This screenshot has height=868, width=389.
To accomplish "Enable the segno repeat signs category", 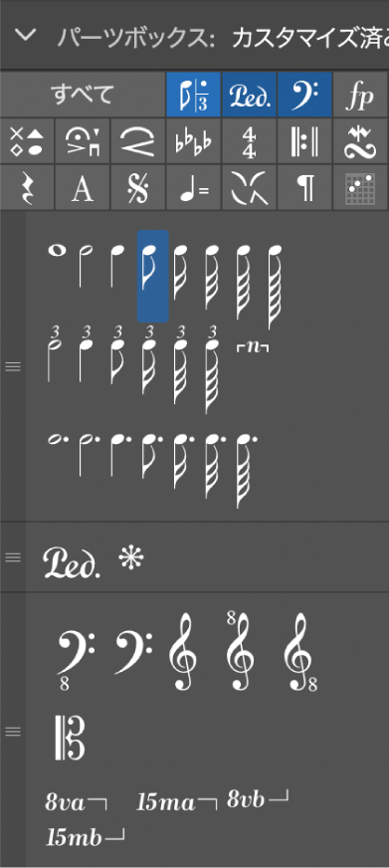I will coord(137,187).
